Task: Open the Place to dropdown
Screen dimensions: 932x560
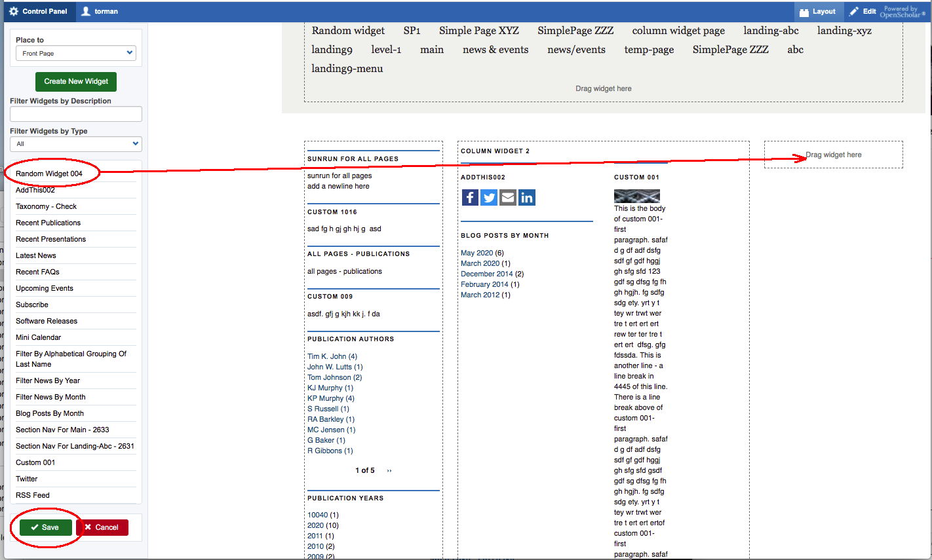Action: pyautogui.click(x=75, y=53)
